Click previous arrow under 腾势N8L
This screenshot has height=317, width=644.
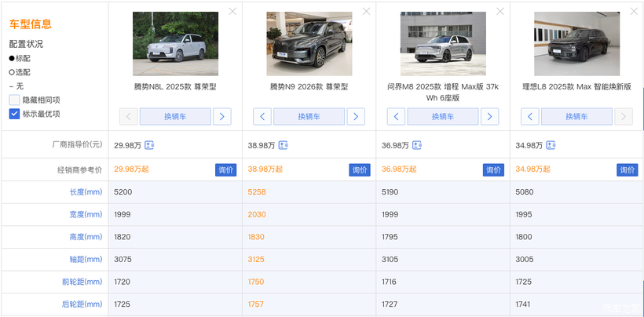pyautogui.click(x=129, y=116)
